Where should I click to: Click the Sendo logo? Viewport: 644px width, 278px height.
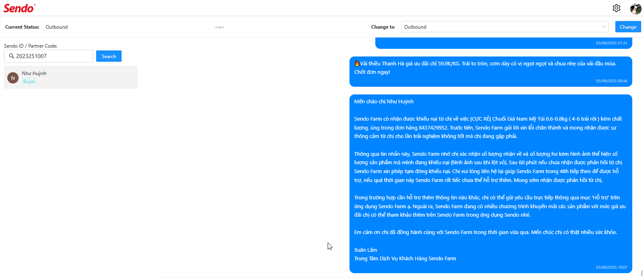pyautogui.click(x=19, y=8)
